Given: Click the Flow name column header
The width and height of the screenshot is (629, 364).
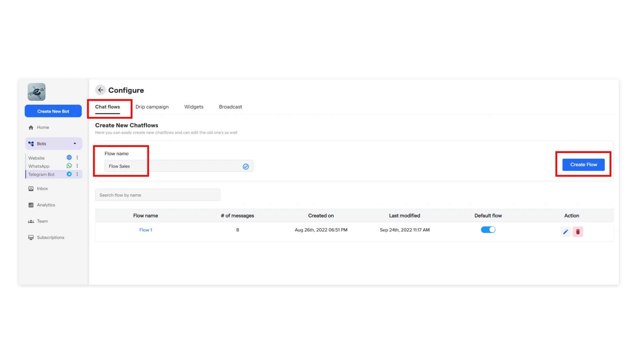Looking at the screenshot, I should pos(146,216).
